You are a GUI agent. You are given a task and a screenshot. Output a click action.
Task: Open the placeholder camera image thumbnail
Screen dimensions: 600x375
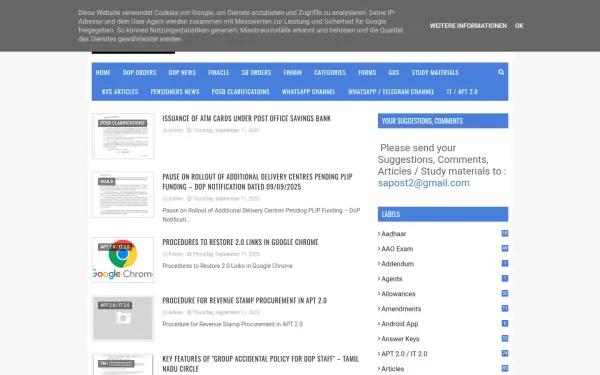(123, 318)
